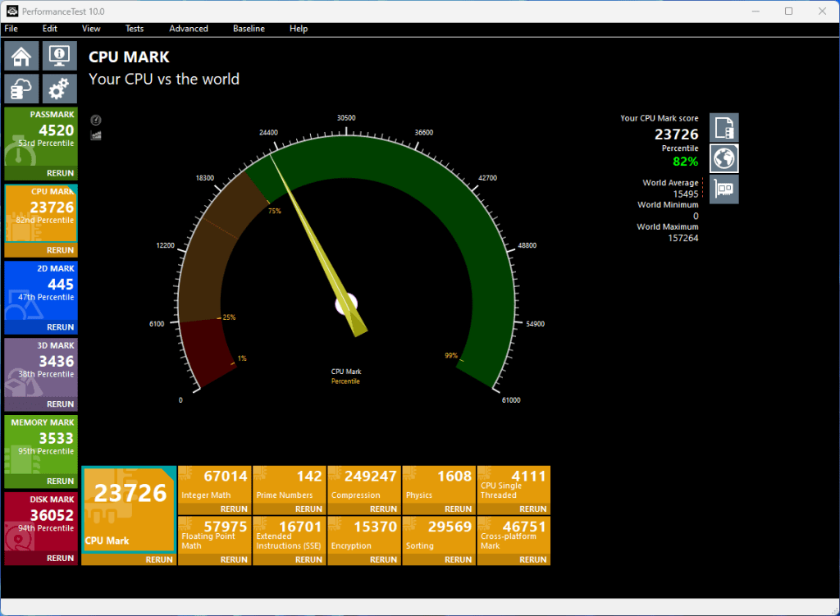Click the small chart icon under help
Image resolution: width=840 pixels, height=616 pixels.
pos(96,135)
